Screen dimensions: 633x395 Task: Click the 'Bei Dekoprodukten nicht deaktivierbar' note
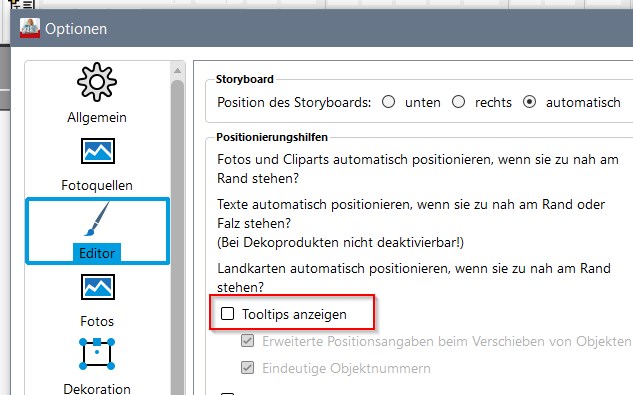(x=340, y=242)
